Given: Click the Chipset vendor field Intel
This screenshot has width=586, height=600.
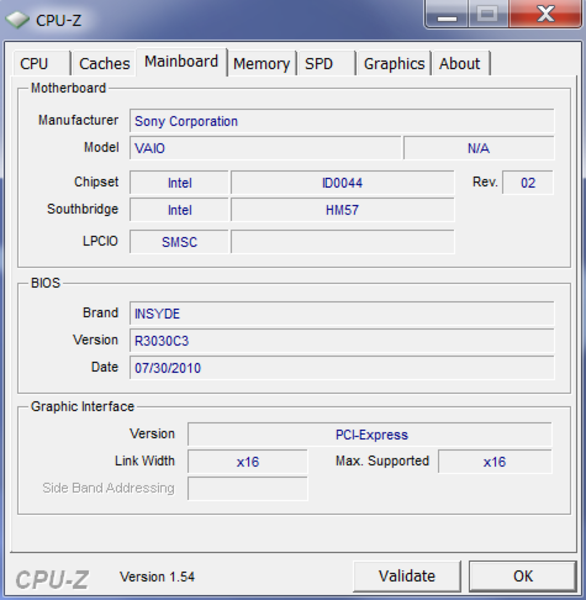Looking at the screenshot, I should [x=179, y=183].
